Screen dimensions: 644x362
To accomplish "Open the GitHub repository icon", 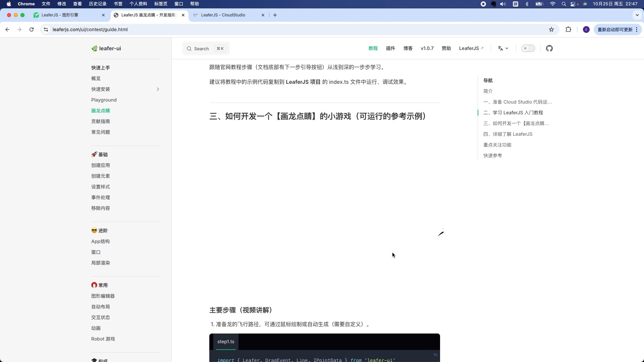I will [x=549, y=48].
